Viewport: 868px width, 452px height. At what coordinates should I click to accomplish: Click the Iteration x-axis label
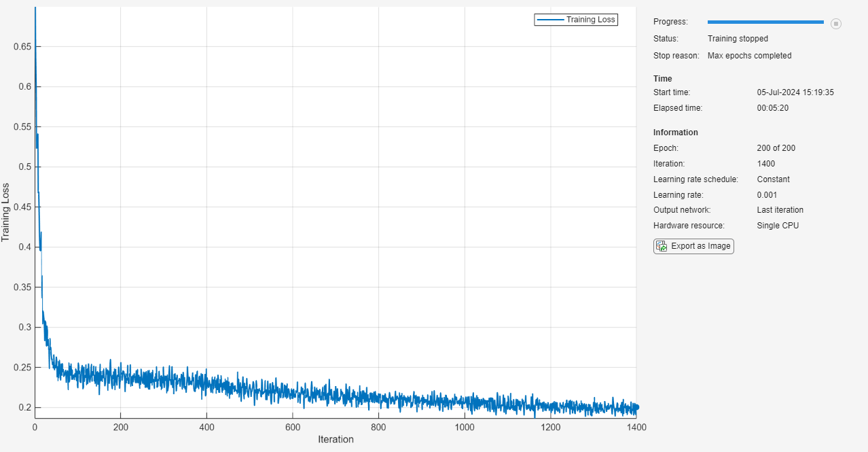tap(336, 439)
